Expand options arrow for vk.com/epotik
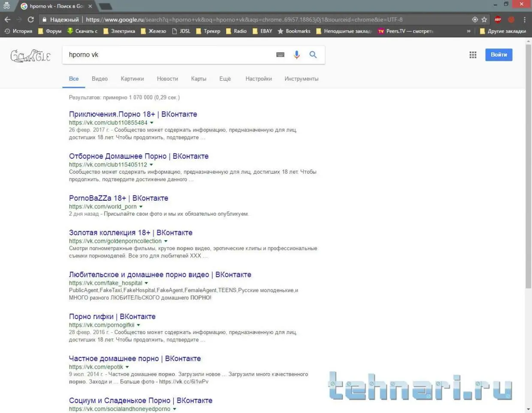 [x=127, y=368]
